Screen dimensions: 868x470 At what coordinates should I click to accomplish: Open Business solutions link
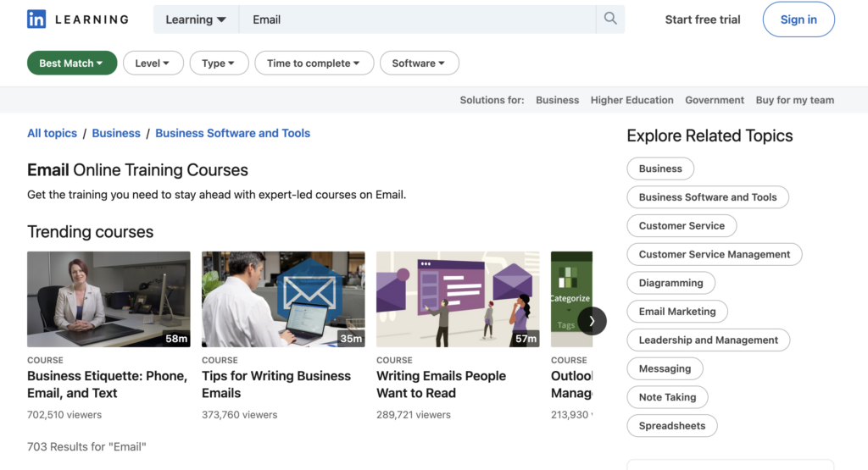[557, 100]
